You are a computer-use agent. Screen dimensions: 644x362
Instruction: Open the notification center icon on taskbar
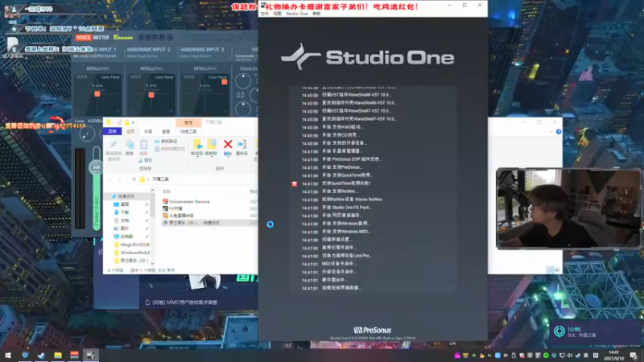click(634, 356)
